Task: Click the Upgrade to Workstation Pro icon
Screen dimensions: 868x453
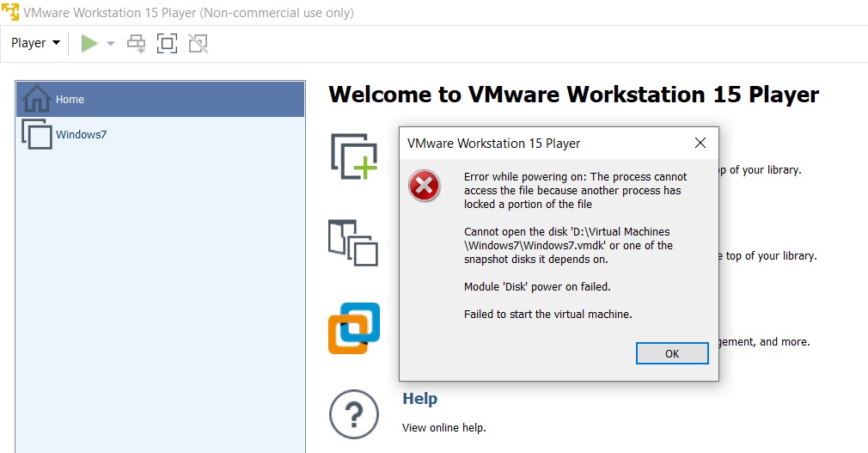Action: point(354,328)
